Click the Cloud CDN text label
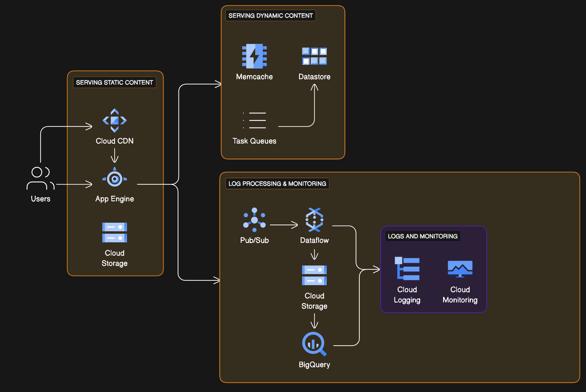Viewport: 586px width, 392px height. (115, 141)
